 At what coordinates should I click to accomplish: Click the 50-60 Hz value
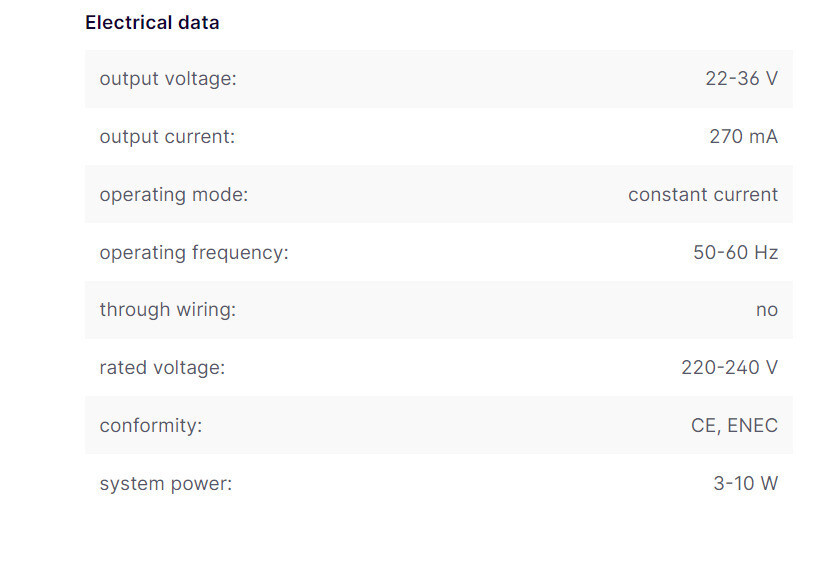coord(736,252)
